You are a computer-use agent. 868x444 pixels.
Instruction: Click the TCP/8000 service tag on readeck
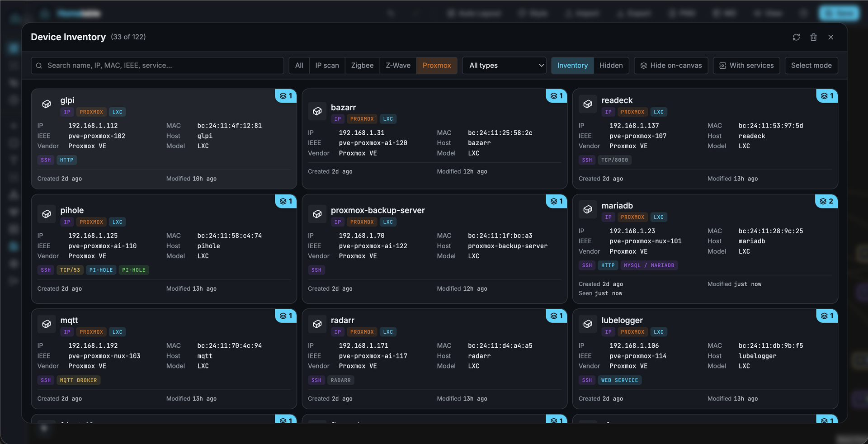pos(614,160)
